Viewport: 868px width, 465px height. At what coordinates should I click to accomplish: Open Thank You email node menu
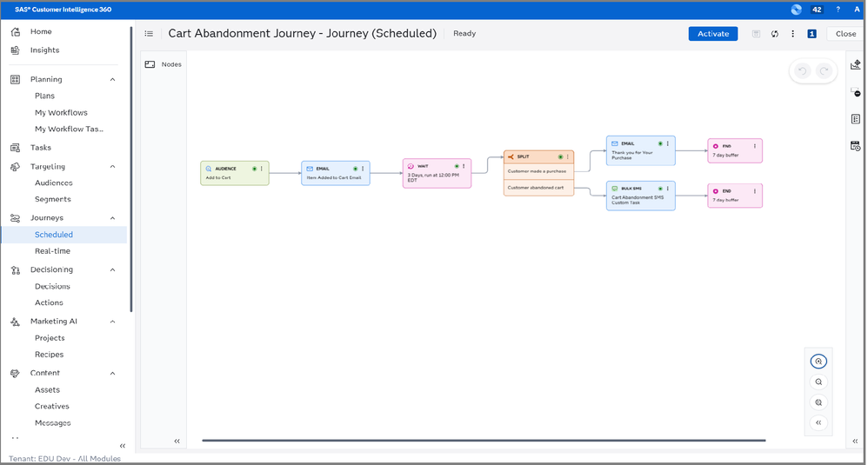(x=668, y=143)
